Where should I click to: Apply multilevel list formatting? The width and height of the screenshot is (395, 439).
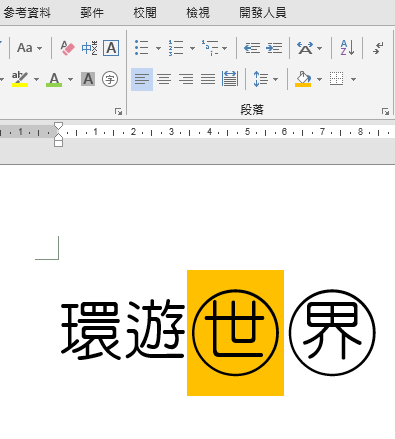[210, 48]
